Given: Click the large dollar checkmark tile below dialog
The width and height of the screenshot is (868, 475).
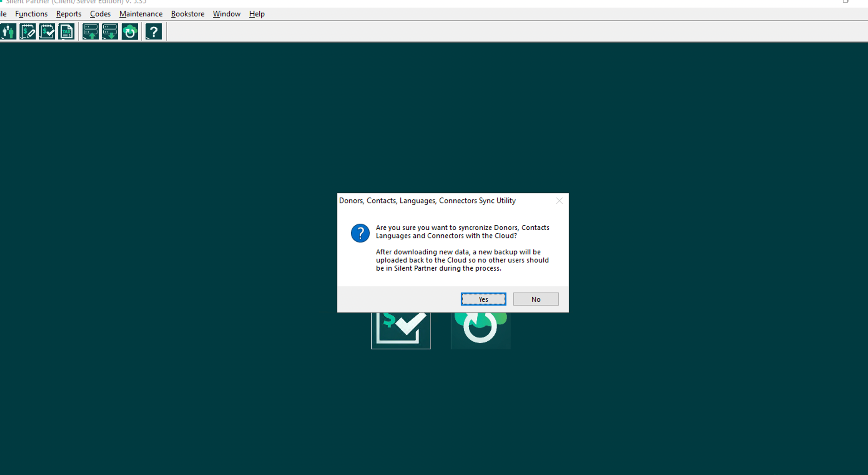Looking at the screenshot, I should tap(401, 331).
